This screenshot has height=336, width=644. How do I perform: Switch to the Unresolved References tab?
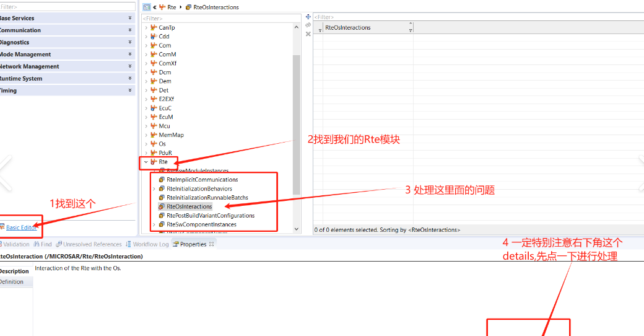[89, 244]
